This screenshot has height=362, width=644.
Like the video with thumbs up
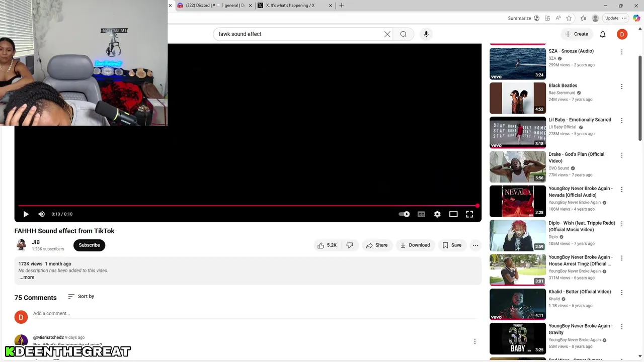(x=327, y=245)
